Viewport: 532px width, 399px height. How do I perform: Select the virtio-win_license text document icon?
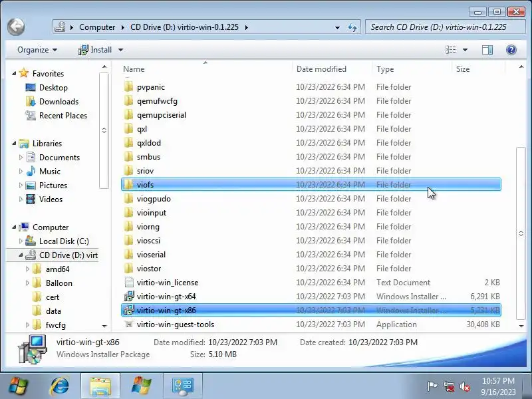(x=129, y=282)
